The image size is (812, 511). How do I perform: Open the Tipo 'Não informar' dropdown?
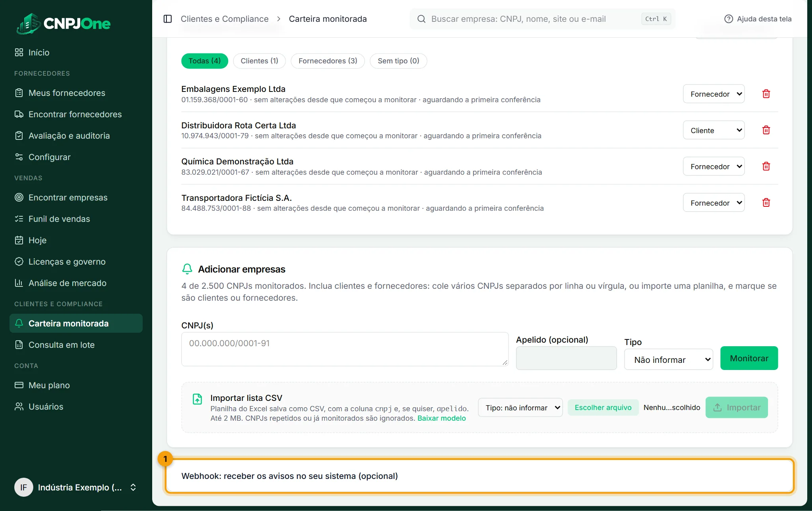coord(669,360)
